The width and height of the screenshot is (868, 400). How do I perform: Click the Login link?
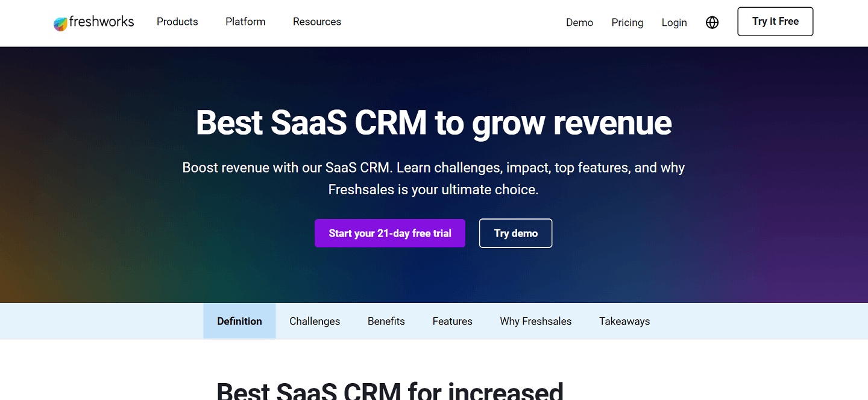674,22
